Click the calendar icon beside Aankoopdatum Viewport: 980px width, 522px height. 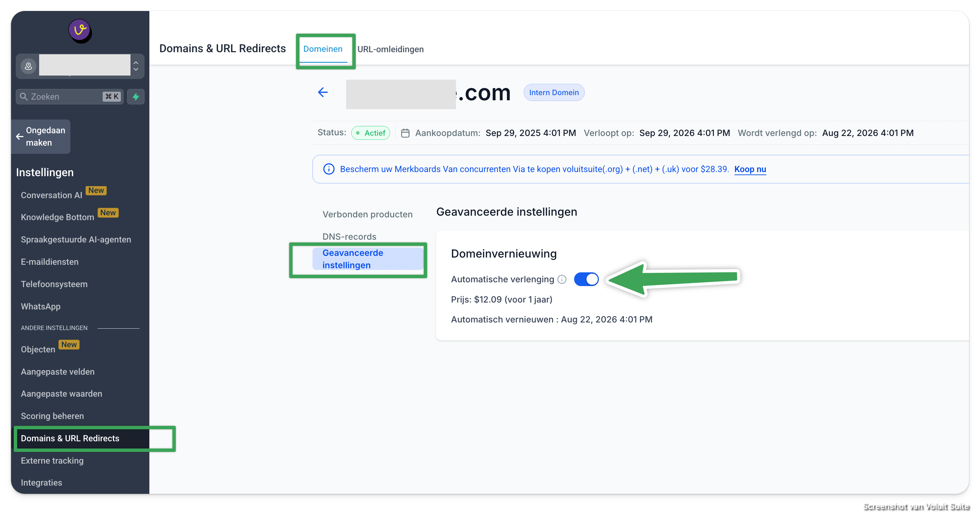pos(405,133)
